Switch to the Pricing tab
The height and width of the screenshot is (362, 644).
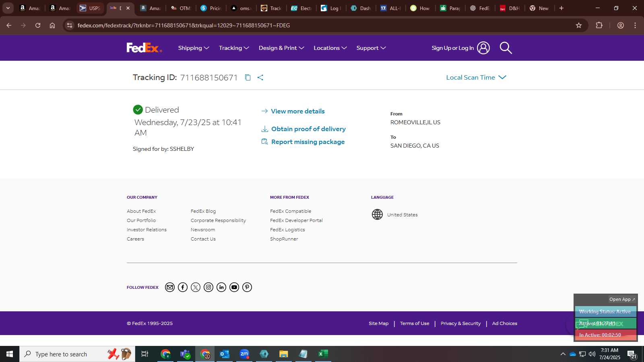click(x=211, y=8)
